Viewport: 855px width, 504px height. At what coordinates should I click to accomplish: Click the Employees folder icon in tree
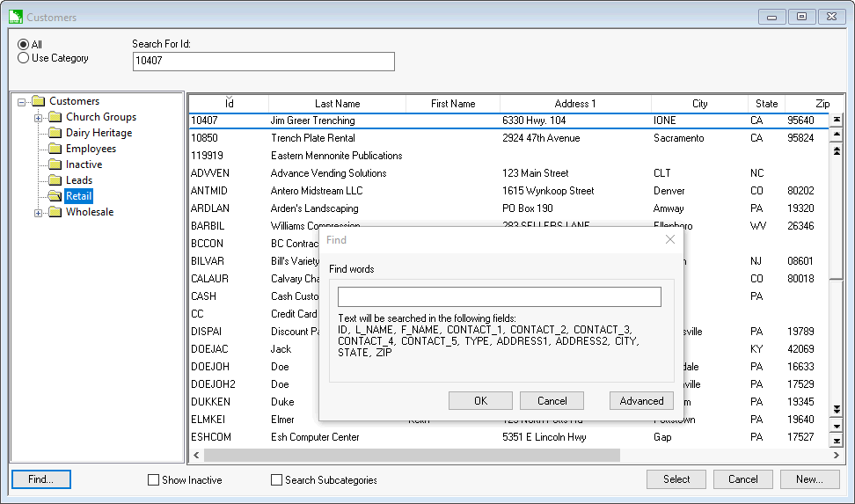55,149
